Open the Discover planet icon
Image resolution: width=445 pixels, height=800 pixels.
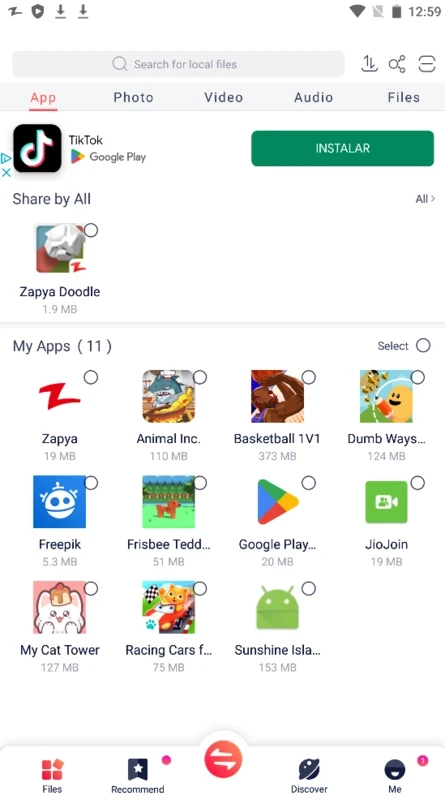(x=309, y=769)
